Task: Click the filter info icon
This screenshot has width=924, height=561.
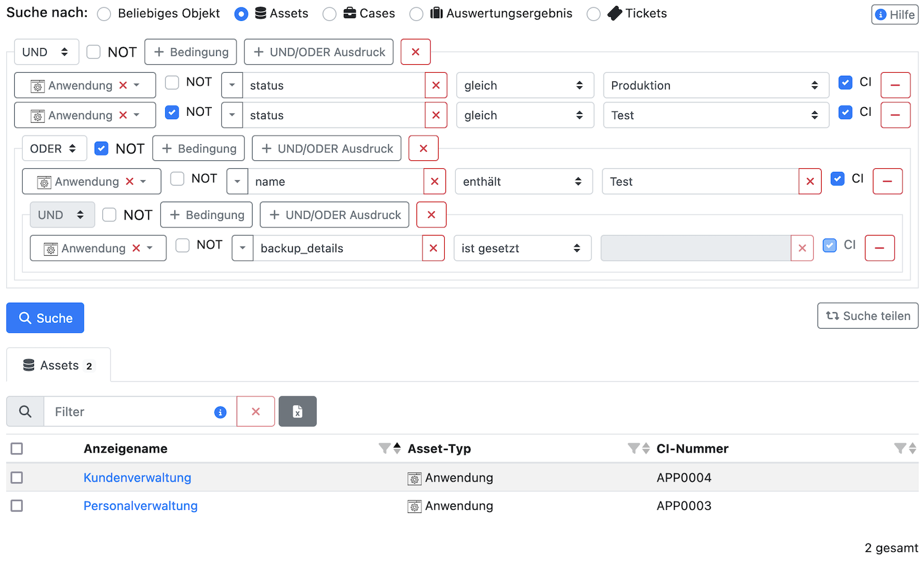Action: click(220, 412)
